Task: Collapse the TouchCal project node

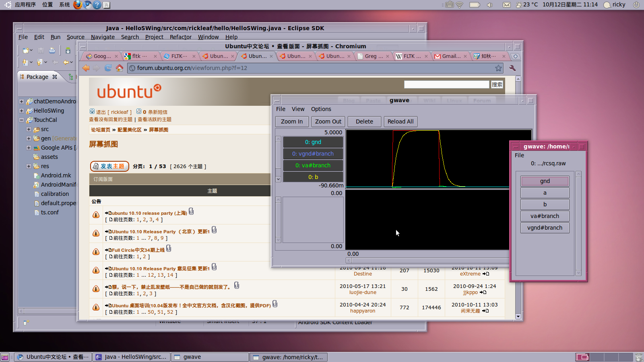Action: tap(21, 120)
